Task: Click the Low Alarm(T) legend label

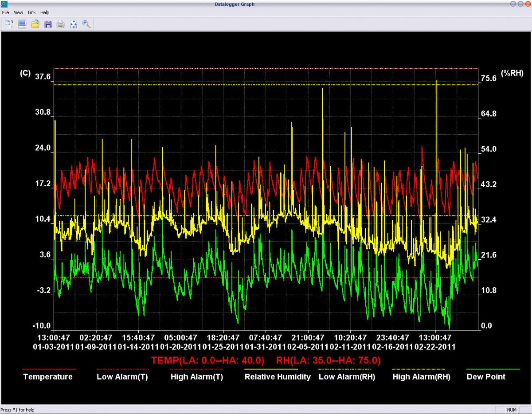Action: (122, 377)
